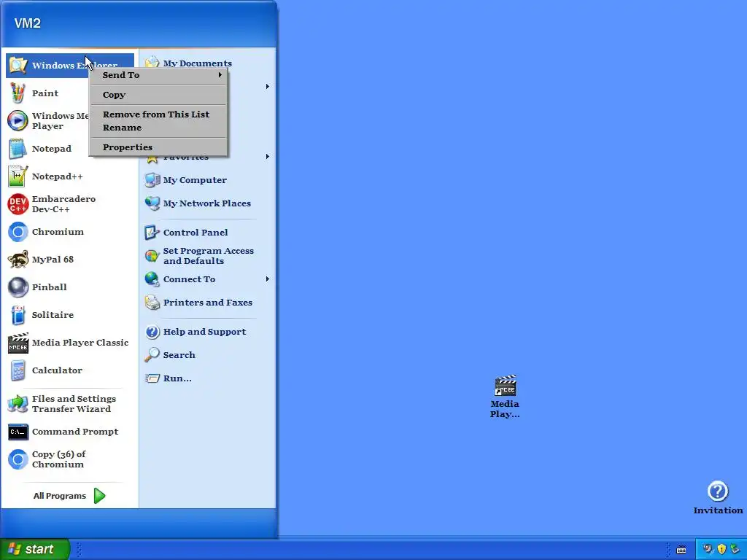
Task: Click Files and Settings Transfer Wizard icon
Action: 18,404
